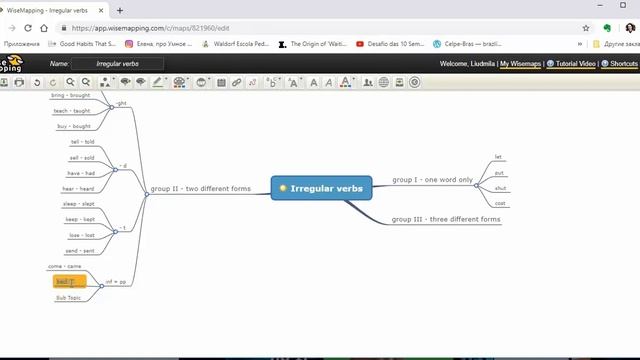Select the Sub Topic node
The image size is (640, 360).
[68, 298]
